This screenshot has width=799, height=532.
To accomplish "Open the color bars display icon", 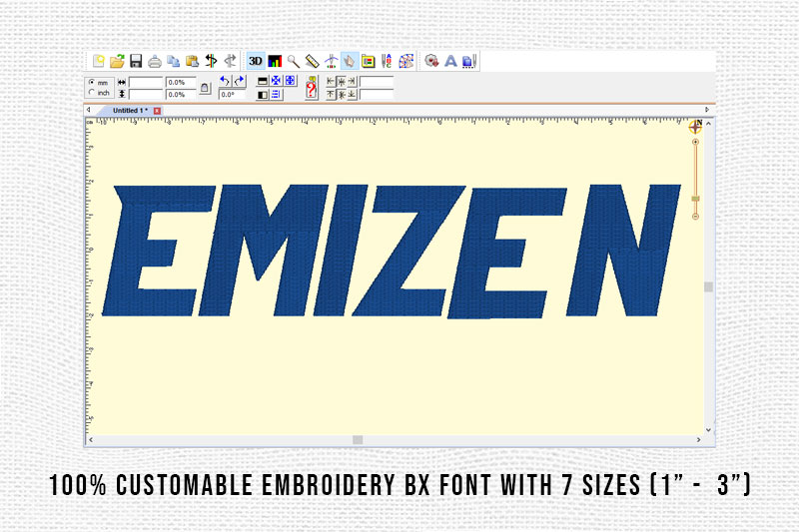I will click(275, 62).
